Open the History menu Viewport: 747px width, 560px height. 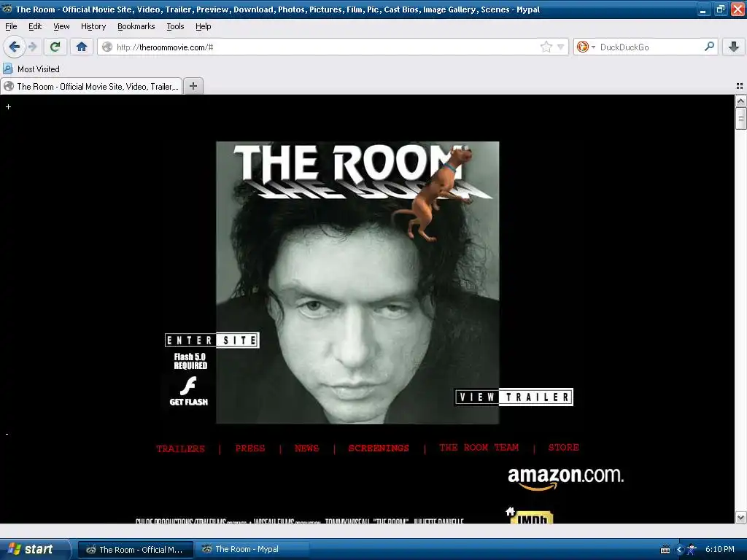click(93, 26)
